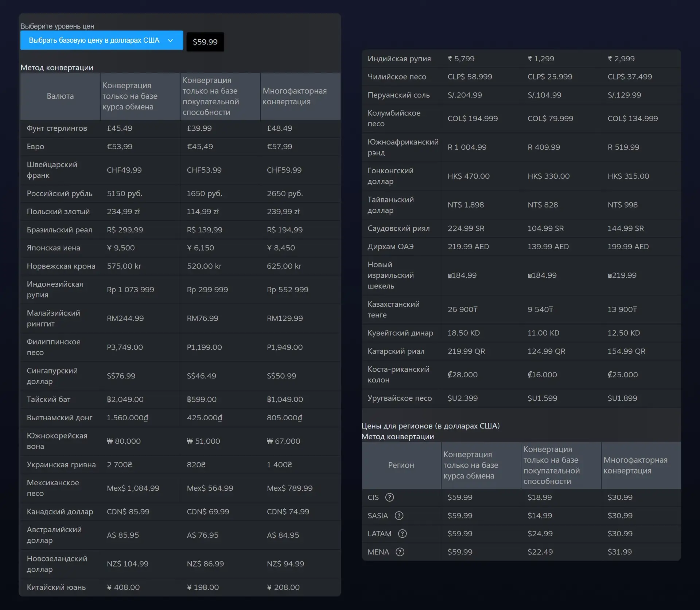Click the COL$ 134.999 Colombian peso value

(633, 119)
